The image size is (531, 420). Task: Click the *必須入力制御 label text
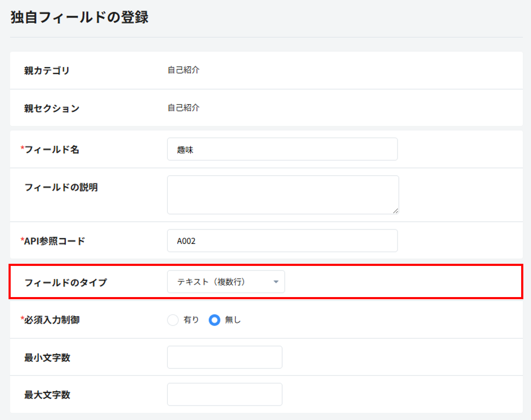[51, 320]
